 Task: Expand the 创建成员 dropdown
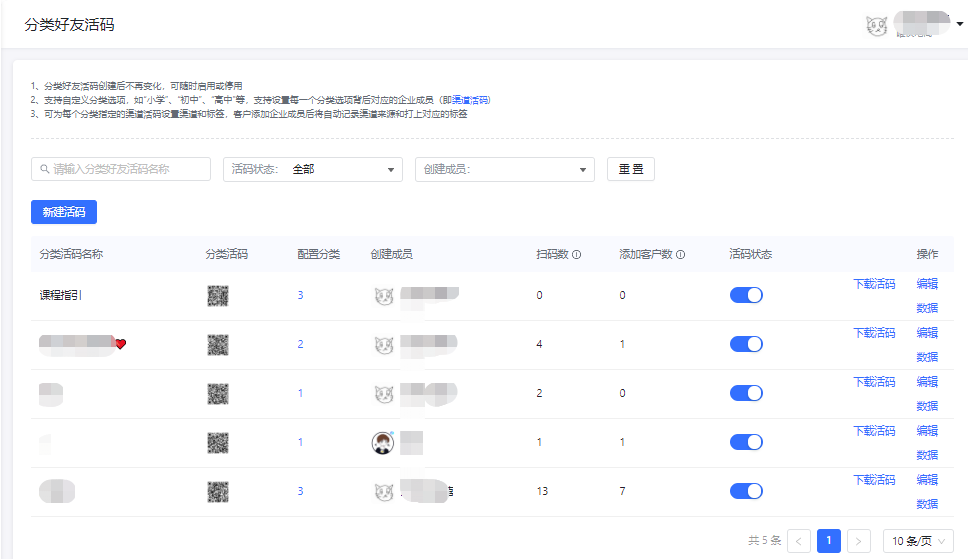click(505, 170)
